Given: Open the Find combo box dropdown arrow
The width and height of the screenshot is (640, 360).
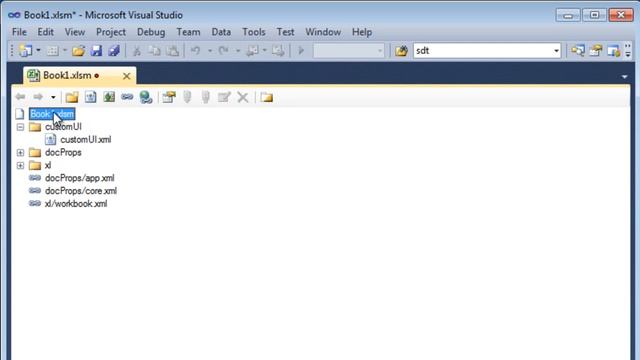Looking at the screenshot, I should [x=556, y=51].
